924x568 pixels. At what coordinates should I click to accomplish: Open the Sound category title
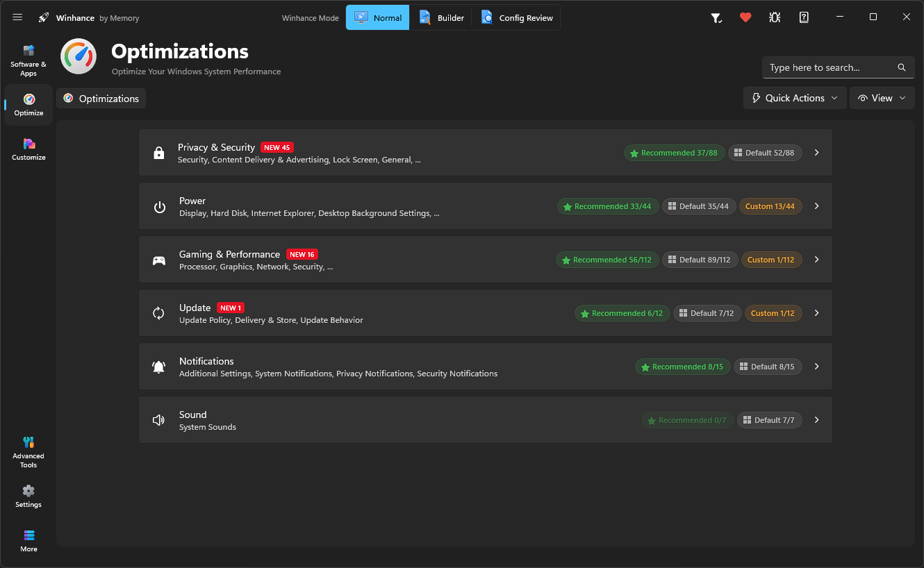point(193,415)
